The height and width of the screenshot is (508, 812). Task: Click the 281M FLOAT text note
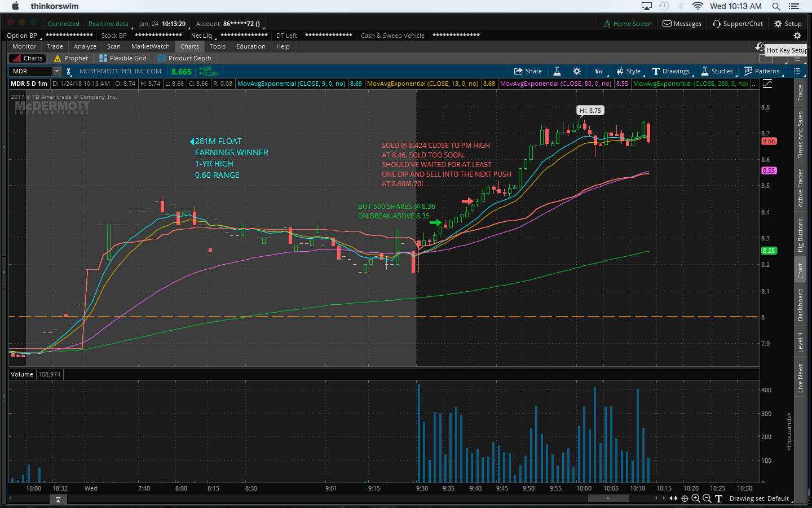point(218,141)
